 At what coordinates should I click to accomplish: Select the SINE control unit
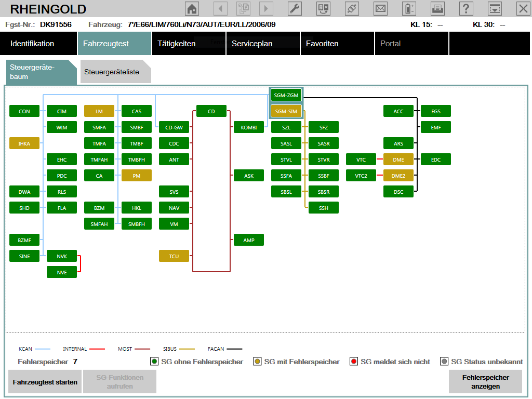click(24, 256)
